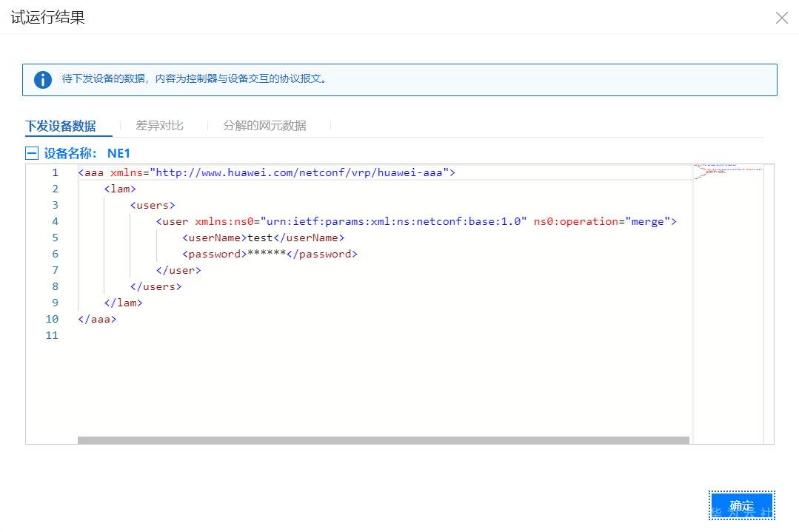Click line number 6 in the gutter
The image size is (799, 532).
[x=55, y=254]
